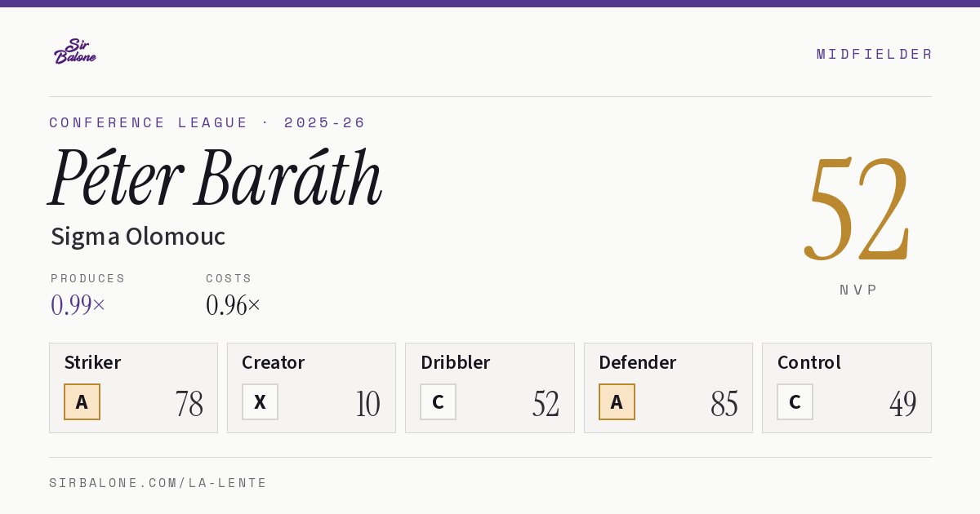Image resolution: width=980 pixels, height=514 pixels.
Task: Click the Produces 0.99× value
Action: point(78,305)
